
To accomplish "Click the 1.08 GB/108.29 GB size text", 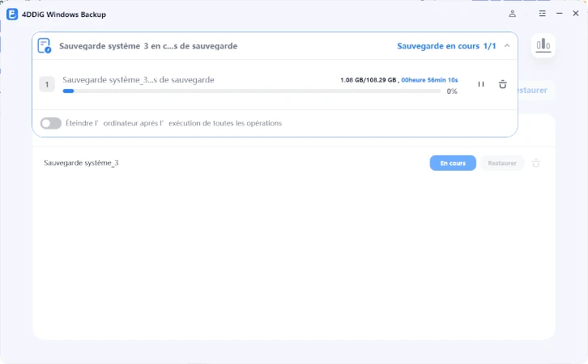I will (x=369, y=80).
